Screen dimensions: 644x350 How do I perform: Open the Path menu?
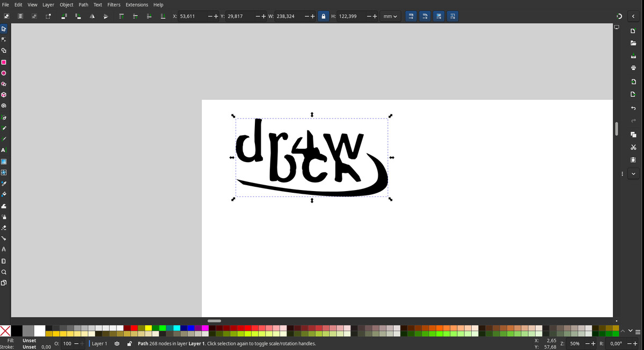tap(83, 5)
